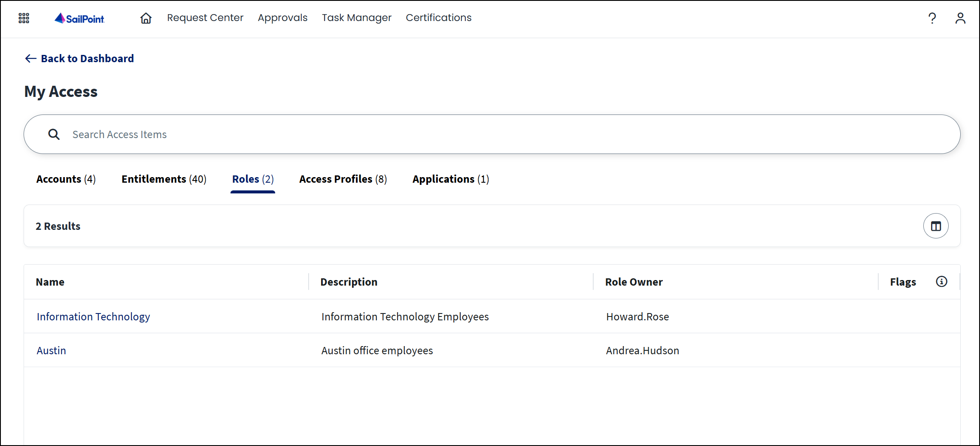
Task: Switch to the Access Profiles tab
Action: pyautogui.click(x=343, y=179)
